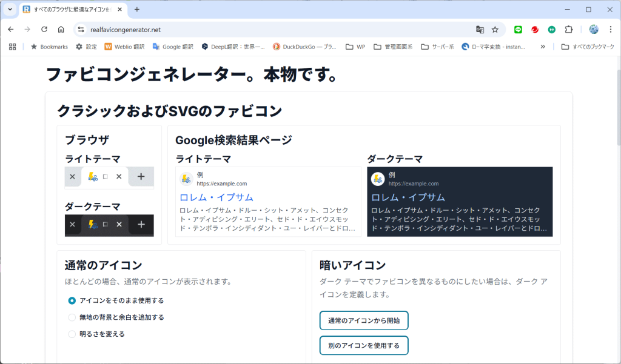
Task: Go forward in browser history
Action: click(x=27, y=30)
